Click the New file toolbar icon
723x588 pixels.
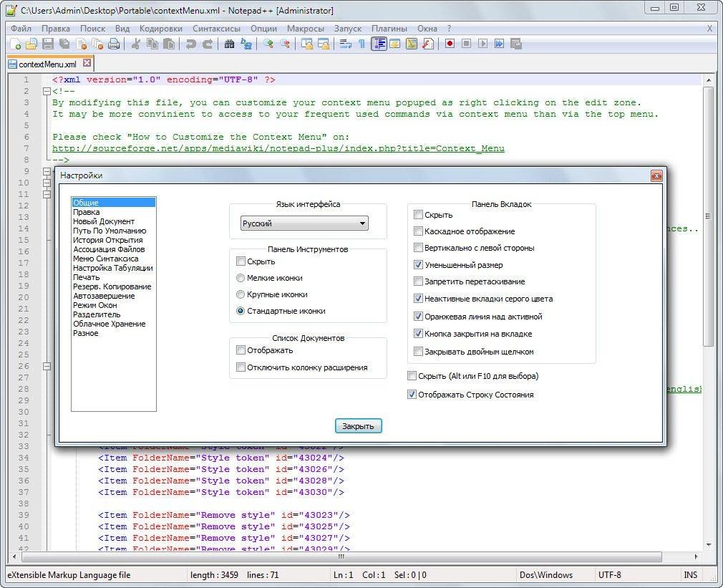click(x=15, y=44)
